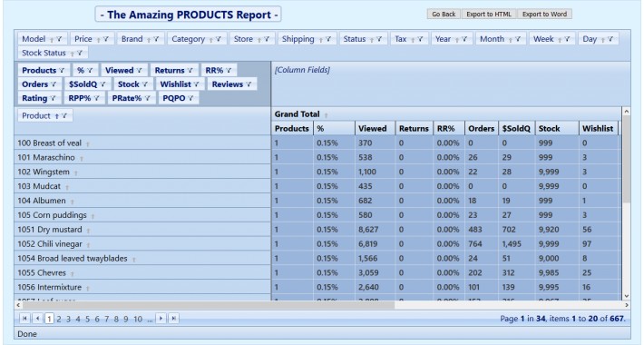Click the filter icon on Viewed data field
Image resolution: width=644 pixels, height=345 pixels.
(140, 70)
